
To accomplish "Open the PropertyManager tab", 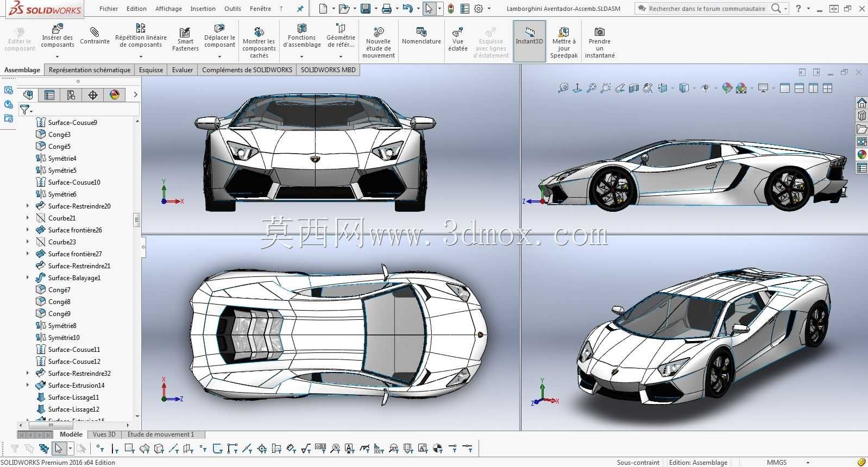I will click(x=49, y=95).
